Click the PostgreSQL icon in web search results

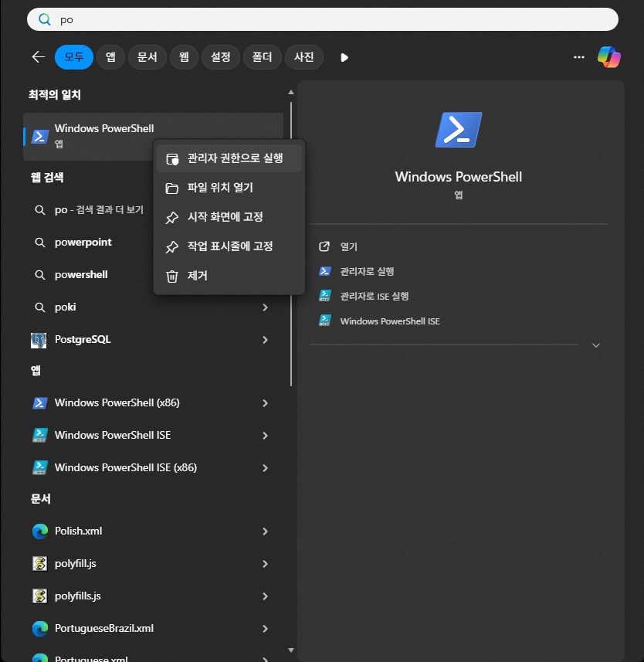pyautogui.click(x=39, y=339)
